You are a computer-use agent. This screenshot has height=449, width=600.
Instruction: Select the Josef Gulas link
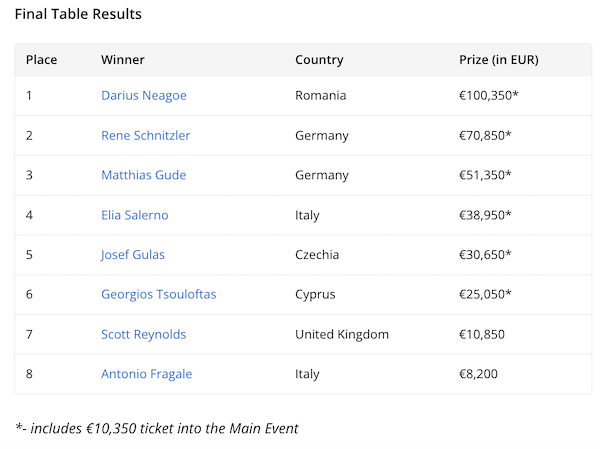(x=133, y=255)
